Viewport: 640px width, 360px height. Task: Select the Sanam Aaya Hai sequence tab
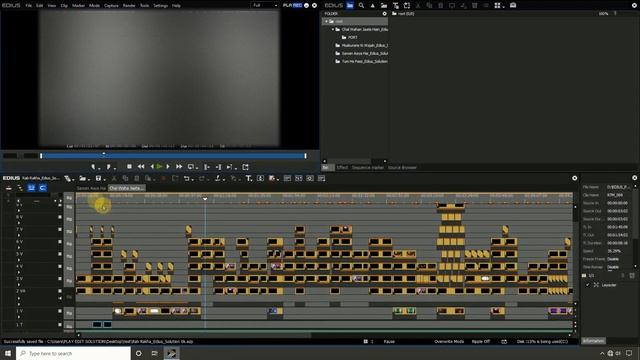[x=91, y=188]
